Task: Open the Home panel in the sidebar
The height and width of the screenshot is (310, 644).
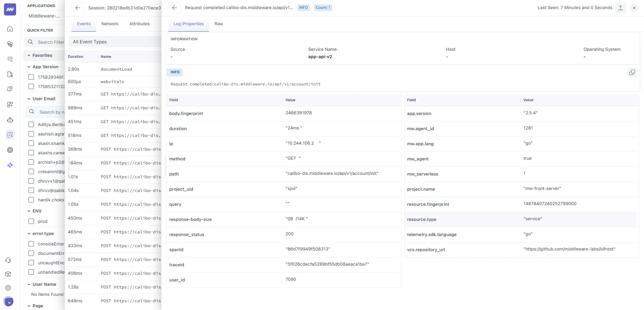Action: pyautogui.click(x=10, y=29)
